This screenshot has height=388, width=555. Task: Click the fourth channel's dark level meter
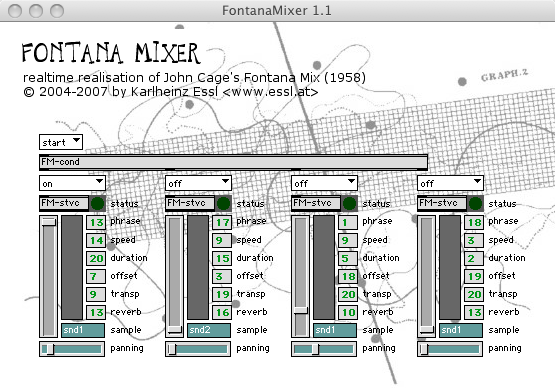[x=450, y=267]
